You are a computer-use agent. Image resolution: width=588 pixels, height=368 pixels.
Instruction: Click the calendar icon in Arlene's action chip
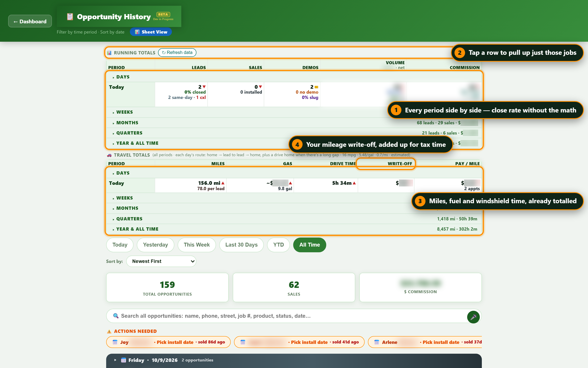pos(377,342)
